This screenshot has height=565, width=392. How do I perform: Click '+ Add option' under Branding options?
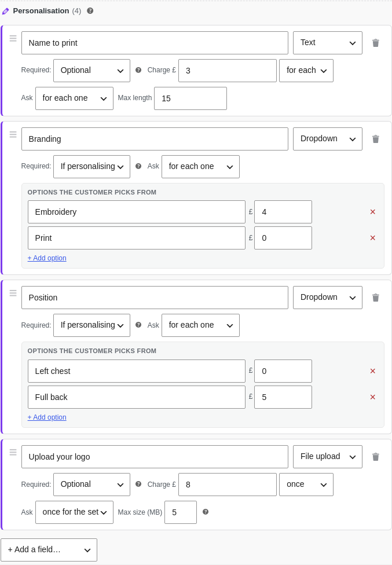click(47, 258)
